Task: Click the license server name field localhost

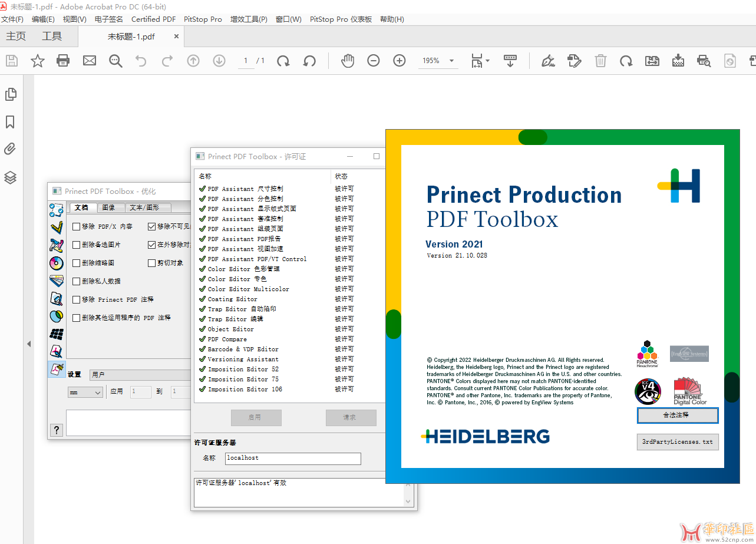Action: coord(292,458)
